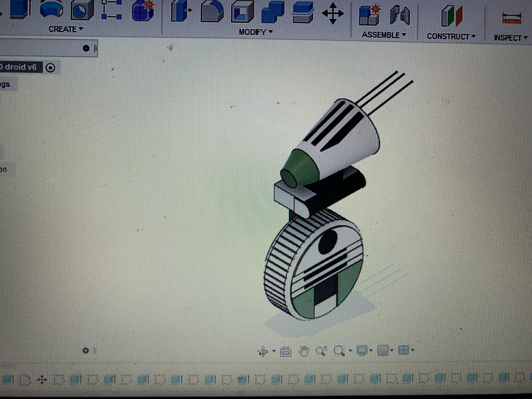Select the Move/Copy four-arrow toolbar icon

333,14
